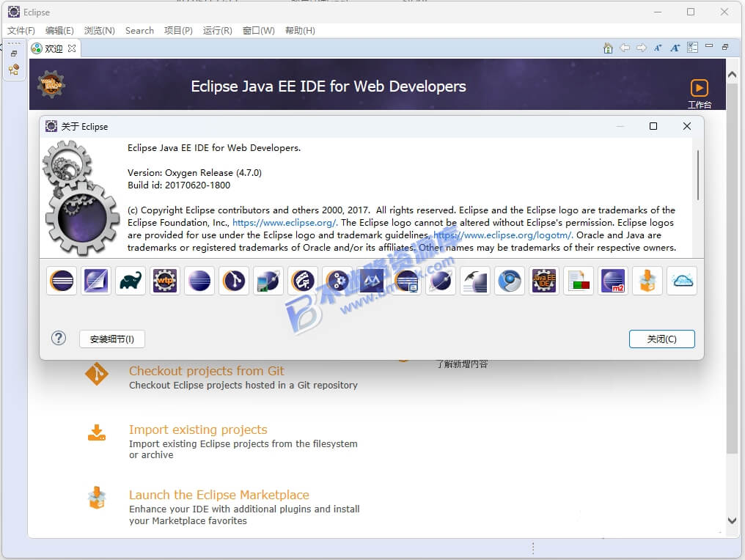Screen dimensions: 745x560
Task: Click the orbiting ring sphere plug-in icon
Action: click(x=441, y=281)
